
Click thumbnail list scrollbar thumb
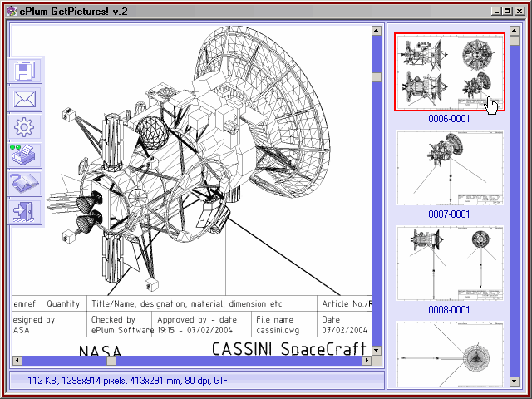[515, 41]
